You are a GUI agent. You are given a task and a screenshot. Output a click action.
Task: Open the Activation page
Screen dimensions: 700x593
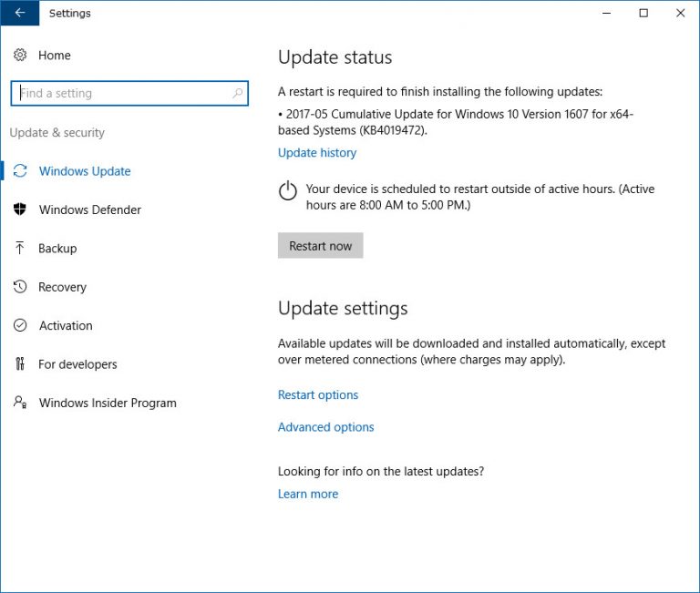[66, 326]
